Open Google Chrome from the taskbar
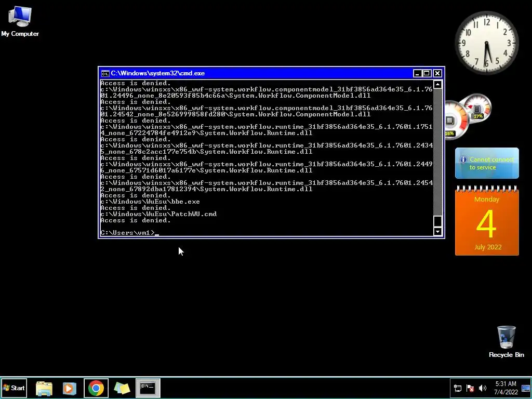The image size is (532, 399). tap(96, 388)
